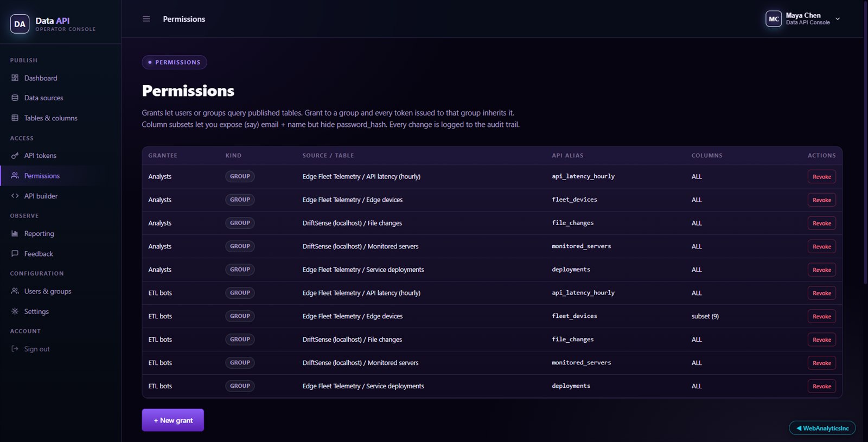Click the API tokens key icon

pyautogui.click(x=15, y=156)
